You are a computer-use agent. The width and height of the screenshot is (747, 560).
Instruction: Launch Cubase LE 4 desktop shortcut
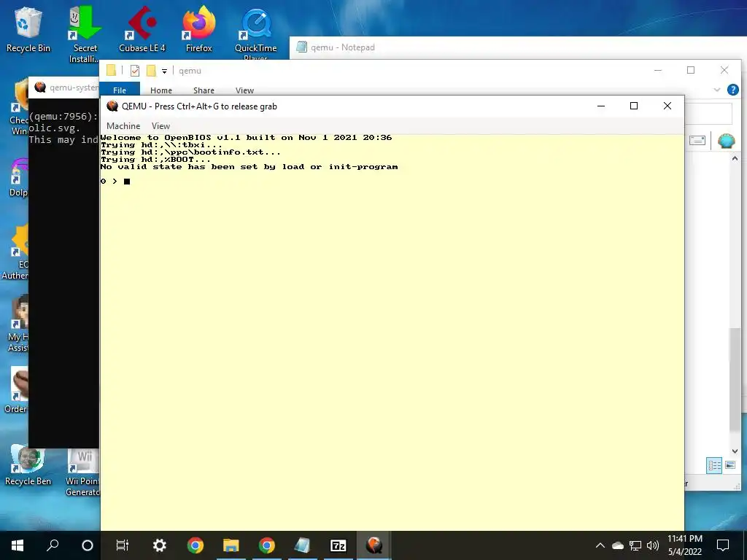142,30
